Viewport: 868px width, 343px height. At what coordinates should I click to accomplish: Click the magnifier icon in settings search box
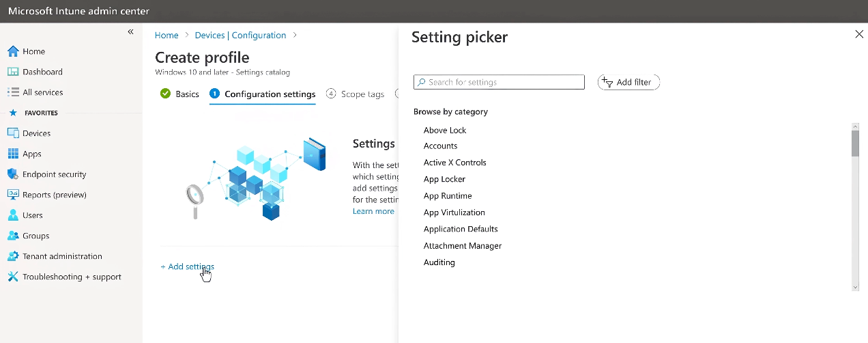point(422,82)
